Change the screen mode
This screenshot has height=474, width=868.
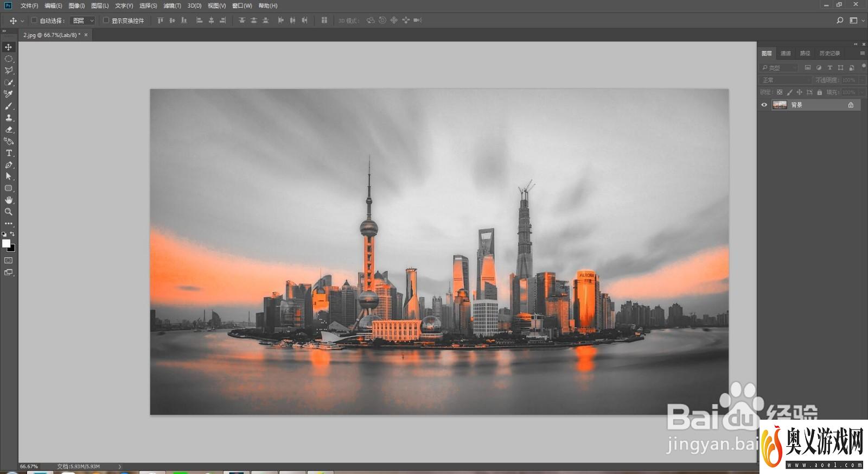click(9, 273)
